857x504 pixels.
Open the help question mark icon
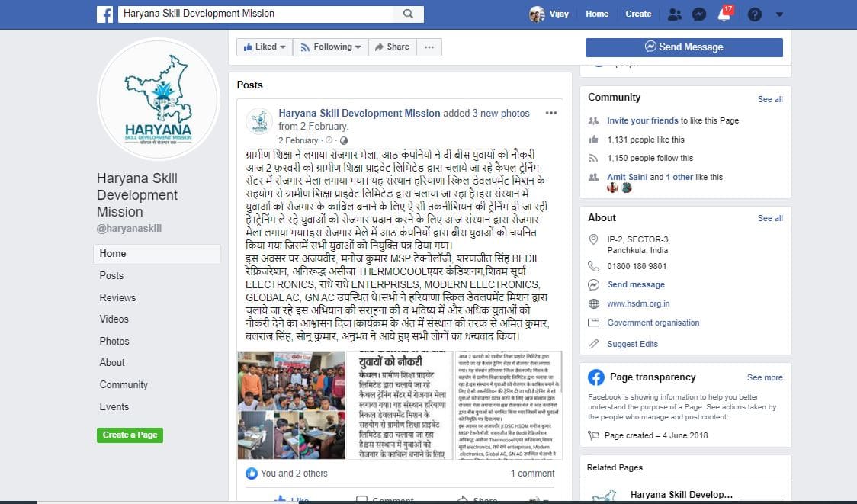coord(755,14)
